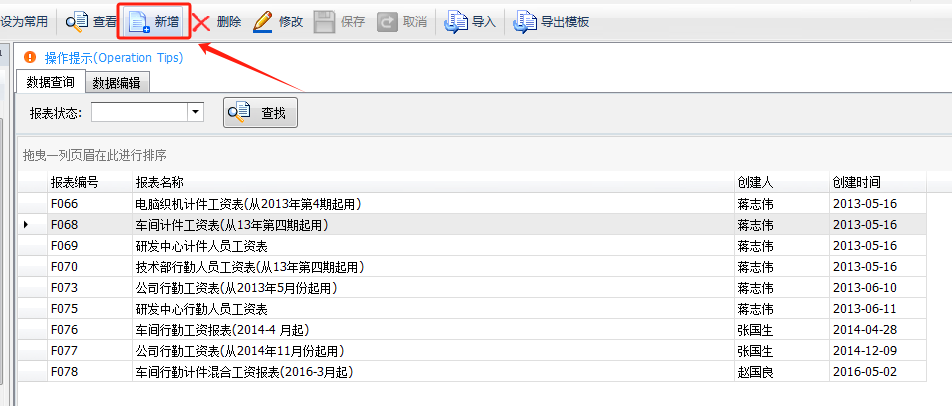Click the orange 操作提示 warning icon
The image size is (952, 406).
pos(30,58)
